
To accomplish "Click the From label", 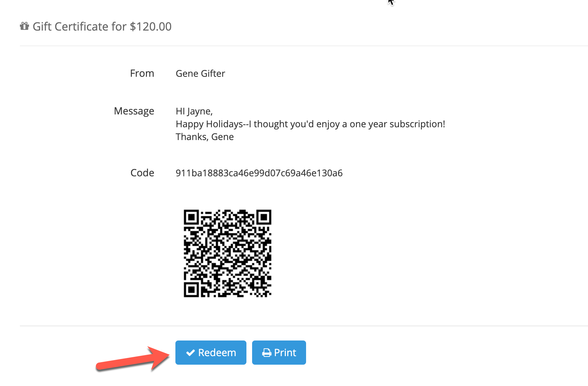I will click(x=142, y=73).
